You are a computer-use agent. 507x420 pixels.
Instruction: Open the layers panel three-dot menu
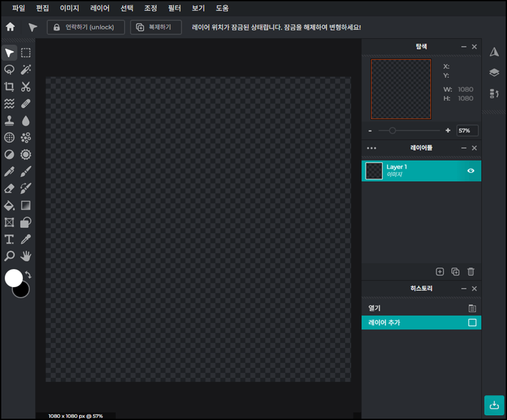click(x=371, y=148)
